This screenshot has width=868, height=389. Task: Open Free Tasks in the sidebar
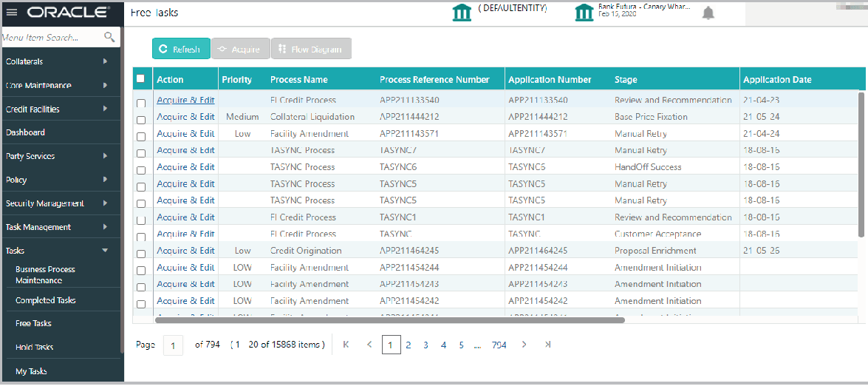pos(33,323)
